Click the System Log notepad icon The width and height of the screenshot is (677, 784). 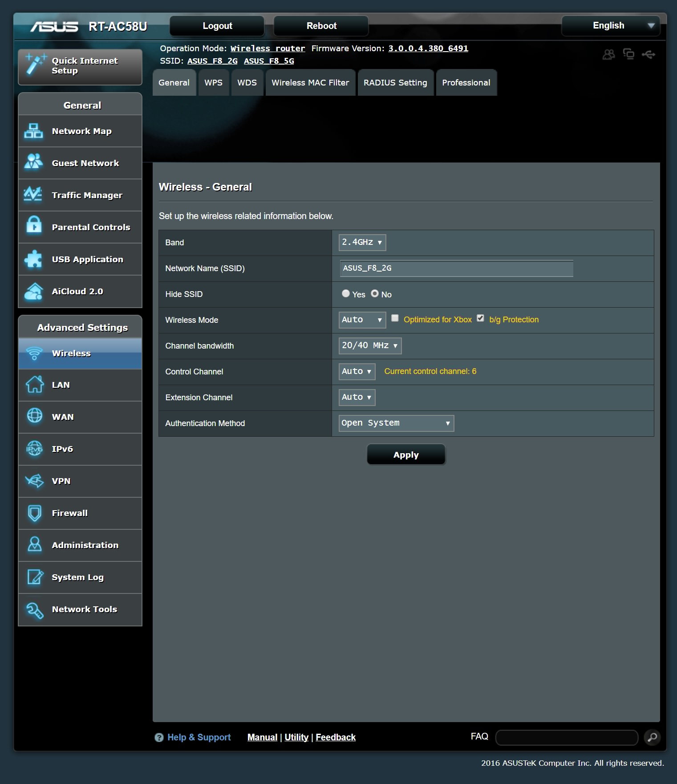click(35, 577)
